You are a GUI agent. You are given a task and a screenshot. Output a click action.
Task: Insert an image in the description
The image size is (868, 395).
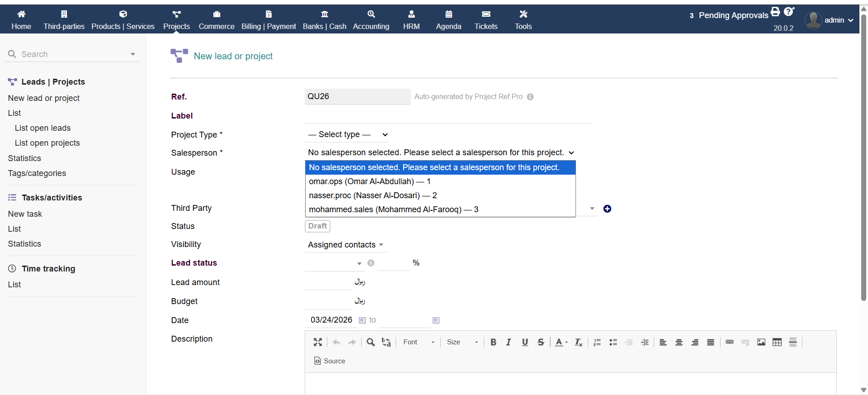click(761, 342)
